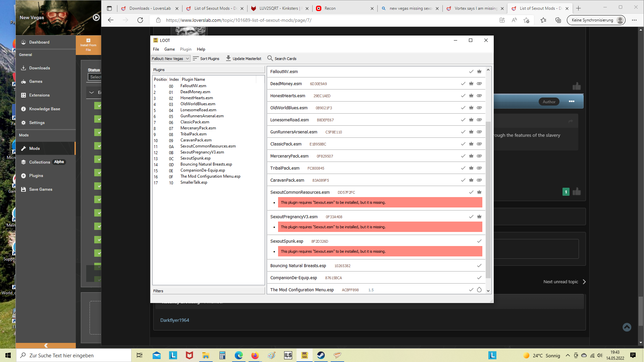644x362 pixels.
Task: Open the Fallout: New Vegas game dropdown
Action: pyautogui.click(x=170, y=59)
